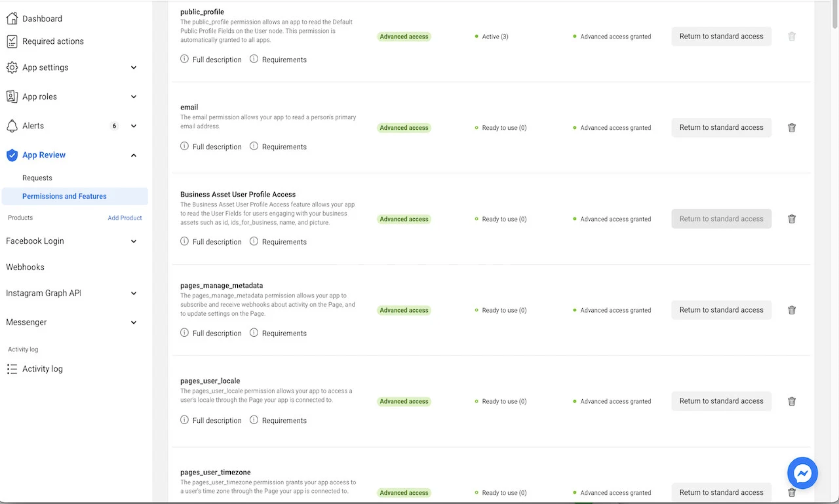Click the trash icon for pages_user_locale
The height and width of the screenshot is (504, 839).
pos(791,401)
